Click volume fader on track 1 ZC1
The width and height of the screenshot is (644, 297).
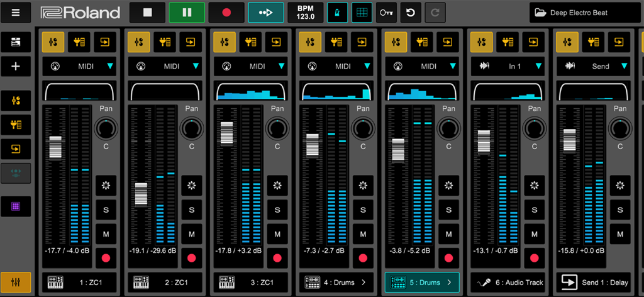point(55,148)
